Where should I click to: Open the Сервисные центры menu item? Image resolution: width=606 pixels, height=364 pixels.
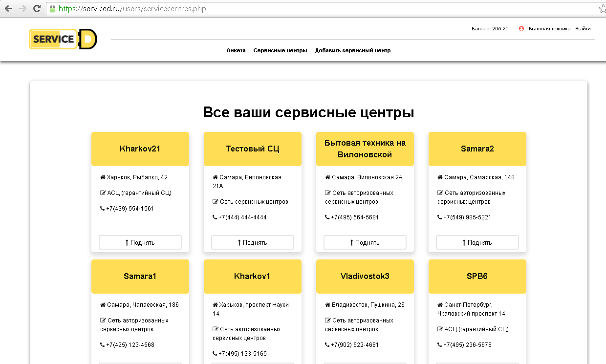[x=280, y=50]
